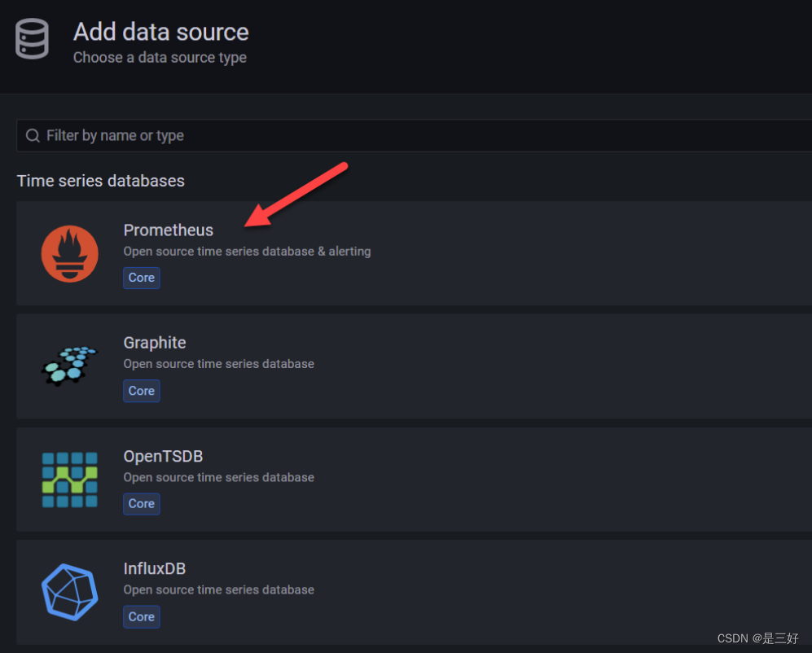Screen dimensions: 812x653
Task: Click the Core badge under OpenTSDB
Action: pos(142,503)
